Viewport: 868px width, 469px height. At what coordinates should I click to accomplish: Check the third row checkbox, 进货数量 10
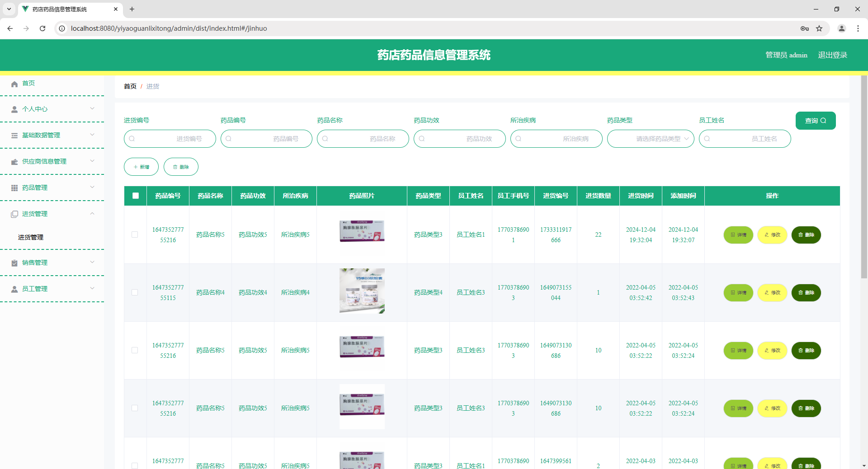(x=135, y=350)
